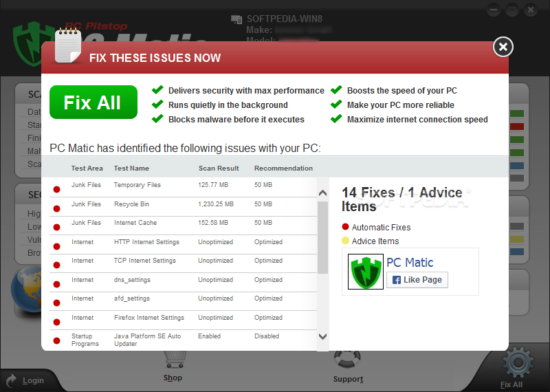
Task: Click the 152.58 MB scan result
Action: pos(213,223)
